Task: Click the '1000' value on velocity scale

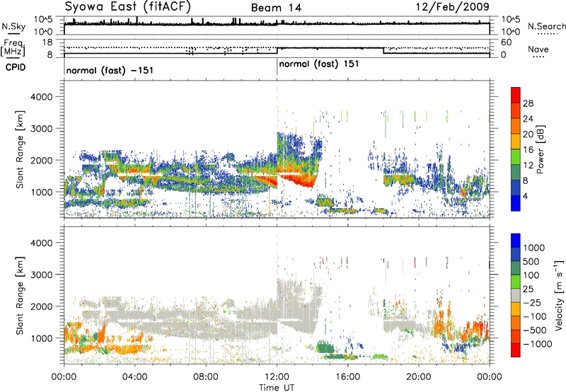Action: 533,248
